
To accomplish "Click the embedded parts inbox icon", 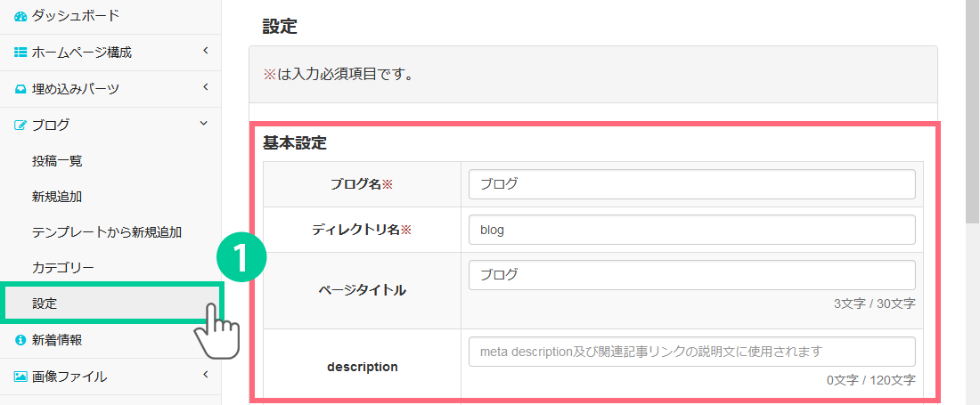I will point(20,89).
